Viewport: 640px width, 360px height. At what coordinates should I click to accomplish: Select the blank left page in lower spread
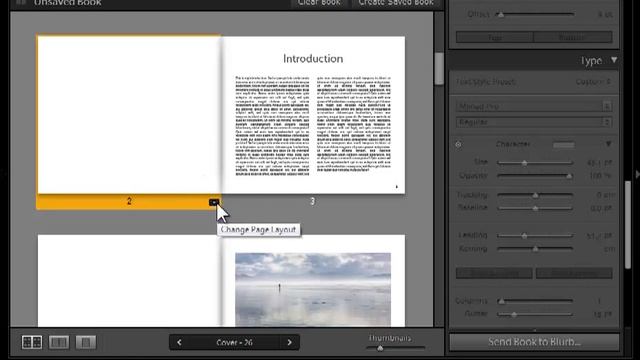(129, 280)
